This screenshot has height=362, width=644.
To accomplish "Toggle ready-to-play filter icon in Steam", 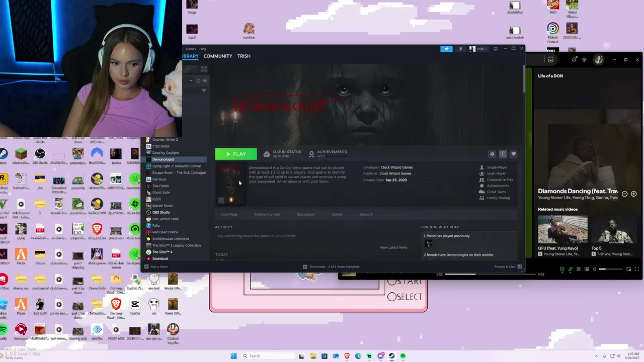I will click(205, 80).
